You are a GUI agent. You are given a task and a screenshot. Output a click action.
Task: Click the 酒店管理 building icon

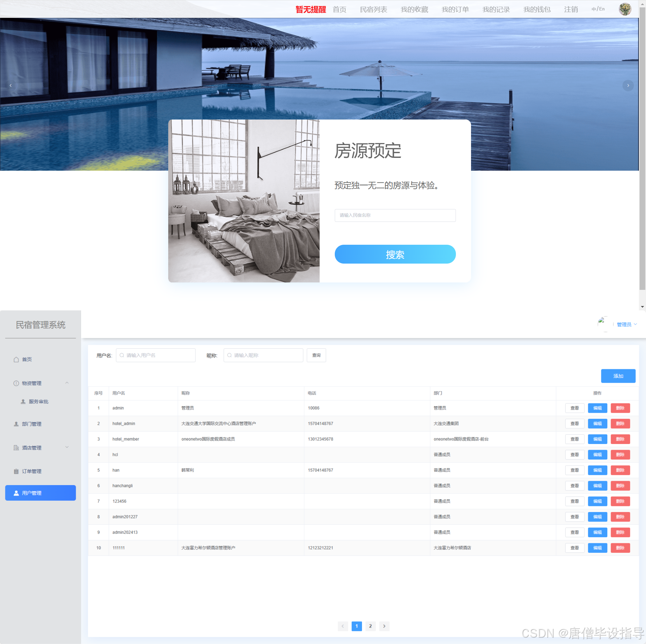point(16,448)
